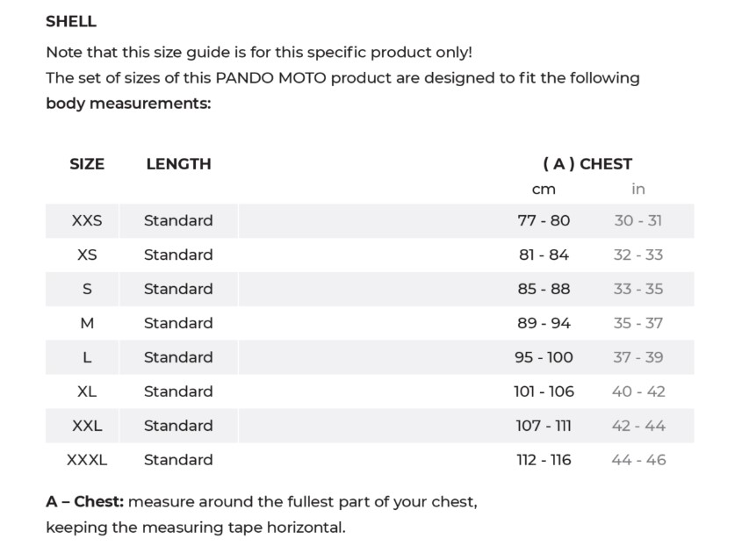This screenshot has width=742, height=560.
Task: Click the LENGTH column header
Action: [178, 164]
